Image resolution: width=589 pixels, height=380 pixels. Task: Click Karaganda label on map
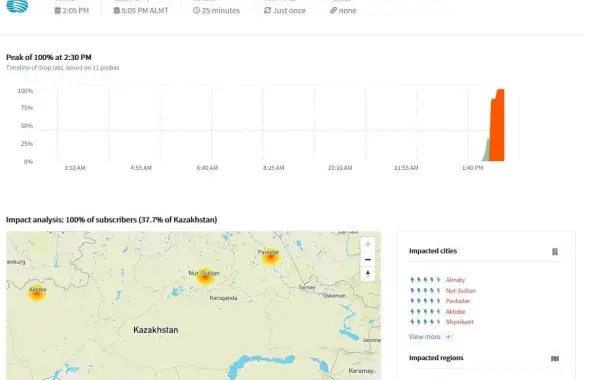[x=223, y=298]
